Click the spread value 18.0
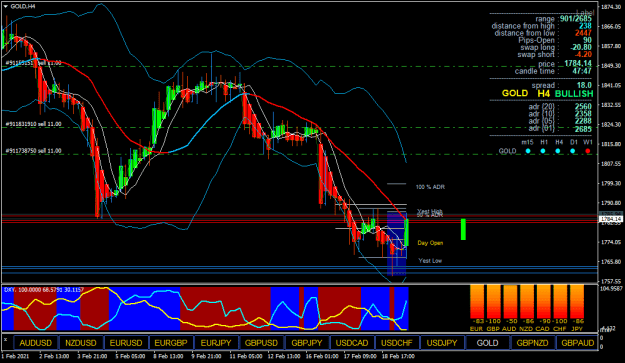 [x=584, y=85]
